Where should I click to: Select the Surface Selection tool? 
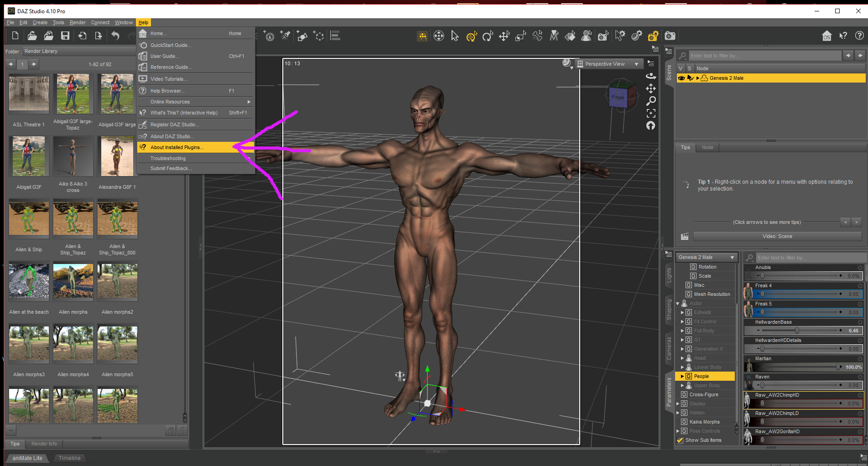point(570,36)
